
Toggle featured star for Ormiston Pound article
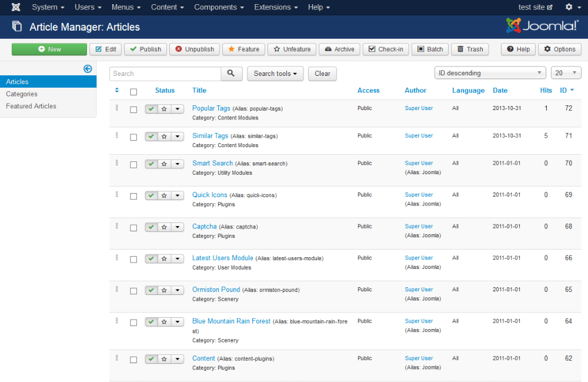click(164, 290)
